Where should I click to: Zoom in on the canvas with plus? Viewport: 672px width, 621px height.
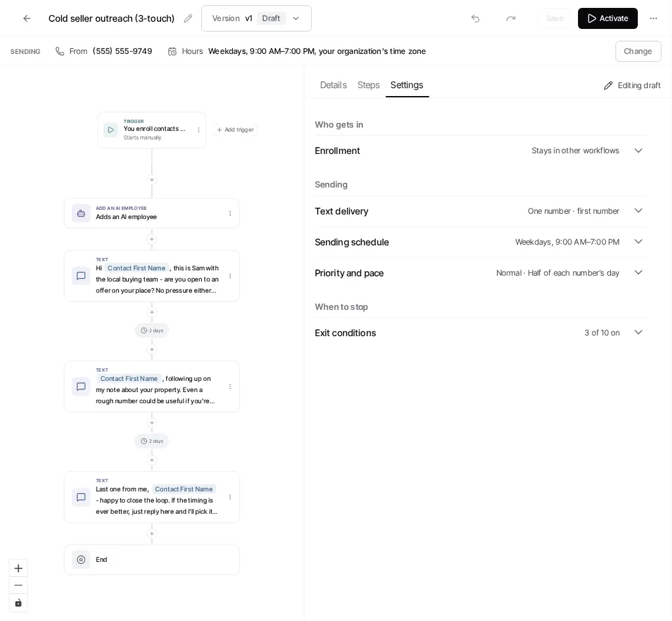pyautogui.click(x=18, y=568)
